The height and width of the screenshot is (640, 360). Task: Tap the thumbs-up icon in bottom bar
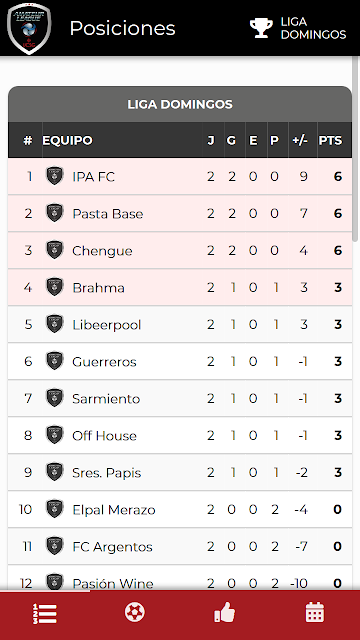[x=225, y=613]
